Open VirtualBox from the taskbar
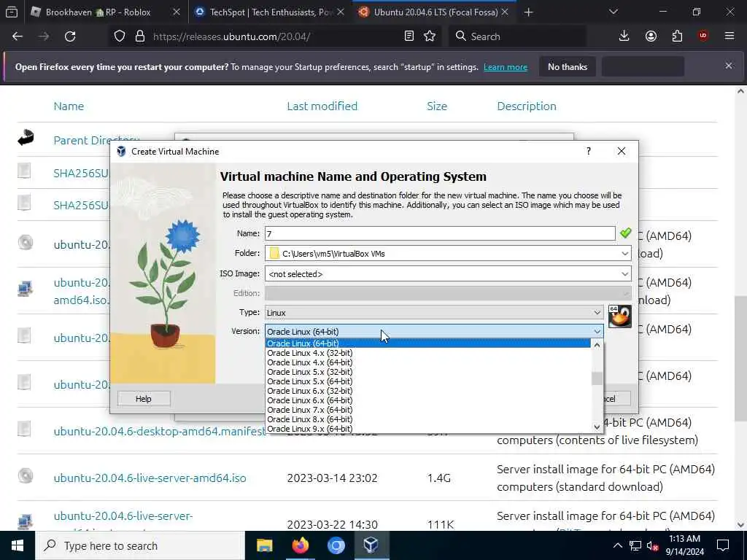 pos(371,545)
